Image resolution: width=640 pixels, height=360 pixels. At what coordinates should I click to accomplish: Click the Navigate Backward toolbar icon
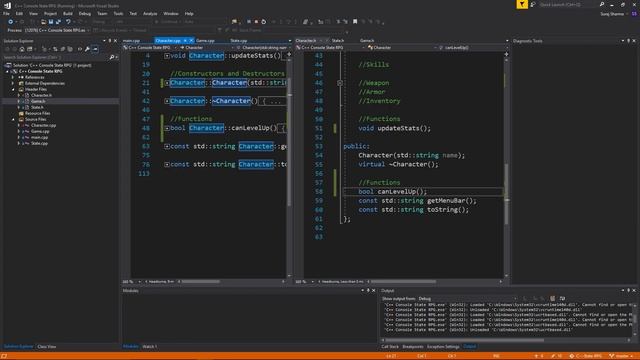point(11,22)
